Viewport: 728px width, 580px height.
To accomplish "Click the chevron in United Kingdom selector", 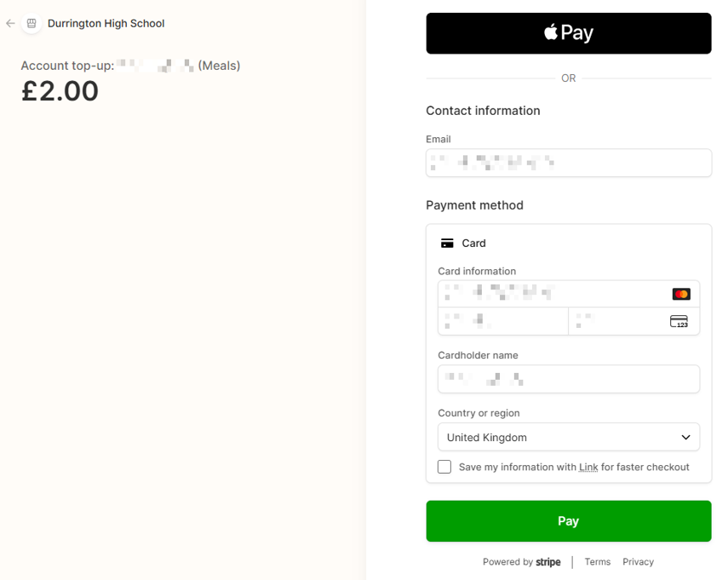I will [685, 437].
